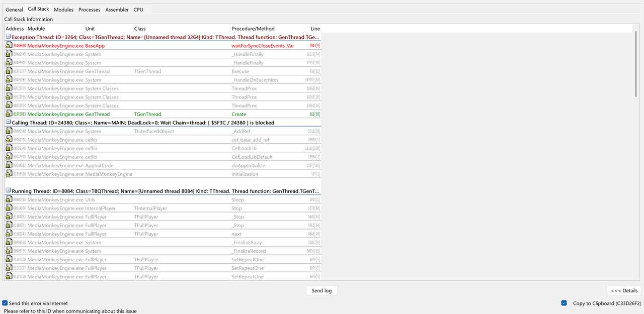Click the icon beside waitForSyncCloseEvents_Var row
The height and width of the screenshot is (314, 644).
[9, 46]
